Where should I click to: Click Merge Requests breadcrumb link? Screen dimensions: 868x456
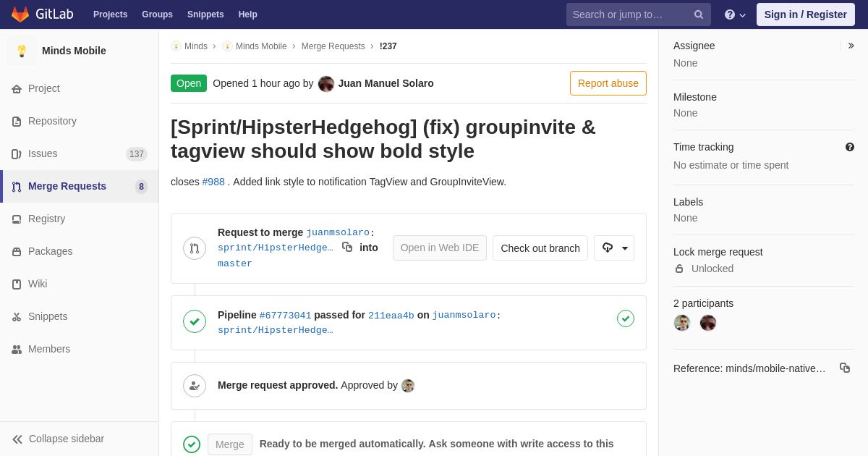[333, 46]
